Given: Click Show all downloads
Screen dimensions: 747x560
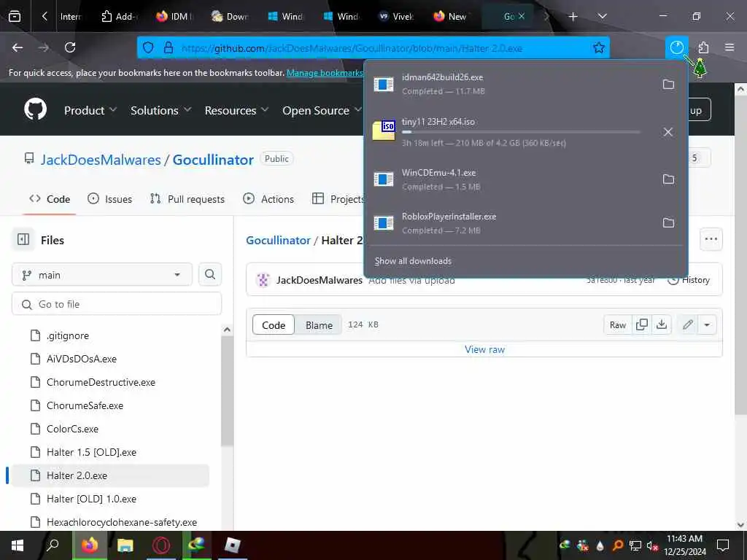Looking at the screenshot, I should click(413, 261).
